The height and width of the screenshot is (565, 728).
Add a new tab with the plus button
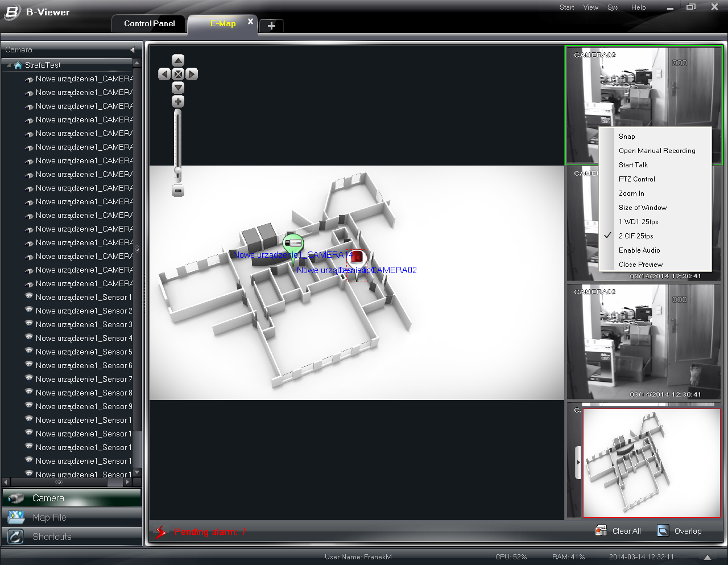pyautogui.click(x=271, y=26)
